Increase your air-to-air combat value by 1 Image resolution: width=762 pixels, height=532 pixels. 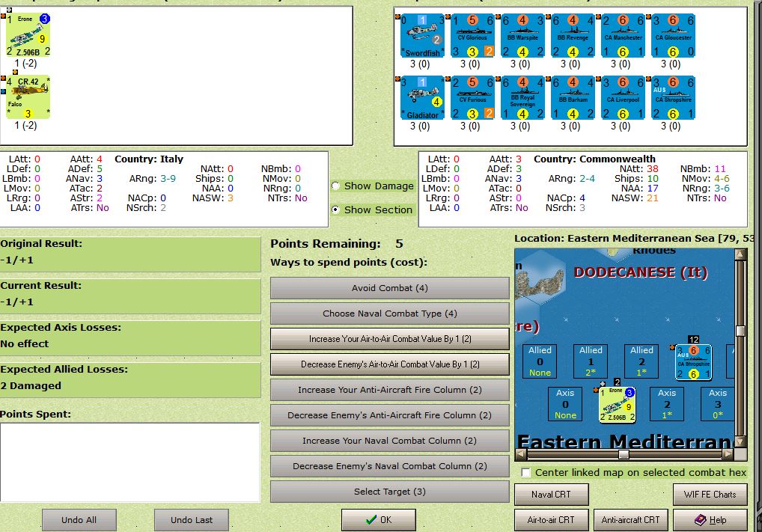point(390,339)
